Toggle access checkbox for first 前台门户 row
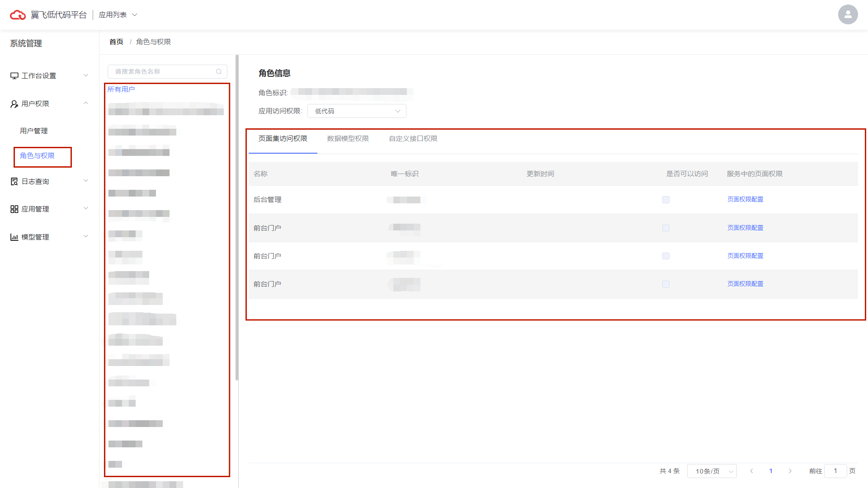Screen dimensions: 868x488 [x=666, y=228]
